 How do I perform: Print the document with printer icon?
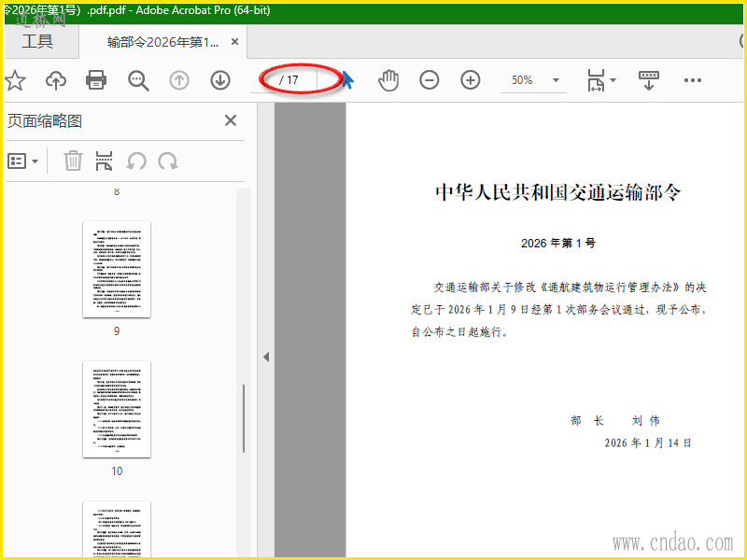tap(96, 80)
